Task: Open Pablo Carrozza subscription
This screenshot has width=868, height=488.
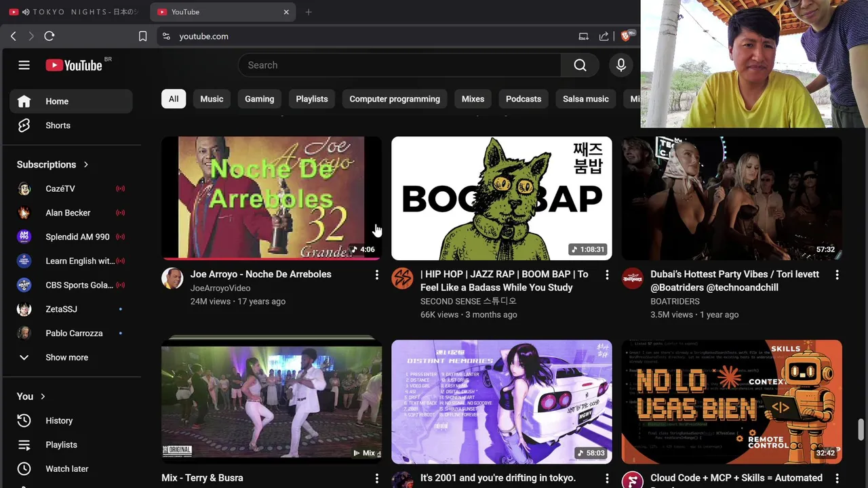Action: 71,333
